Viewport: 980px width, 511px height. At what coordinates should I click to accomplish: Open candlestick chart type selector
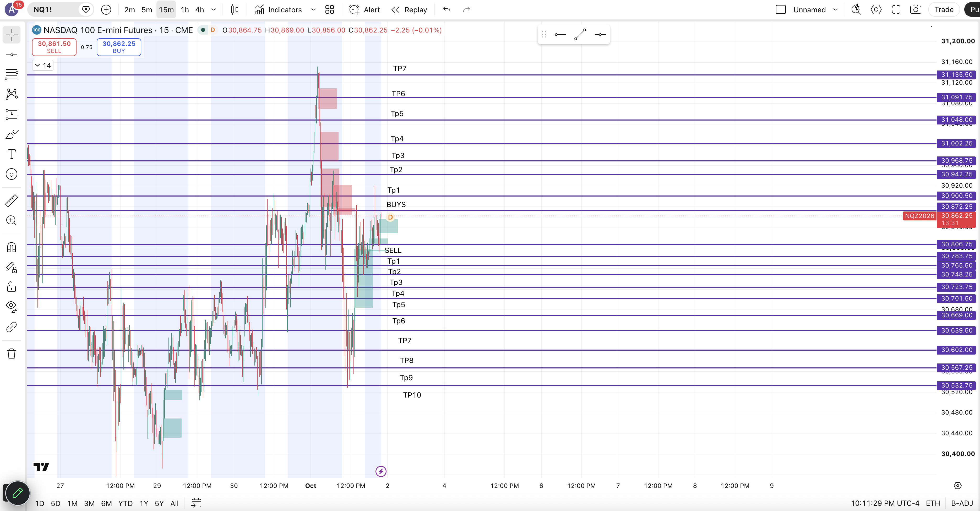(x=235, y=9)
